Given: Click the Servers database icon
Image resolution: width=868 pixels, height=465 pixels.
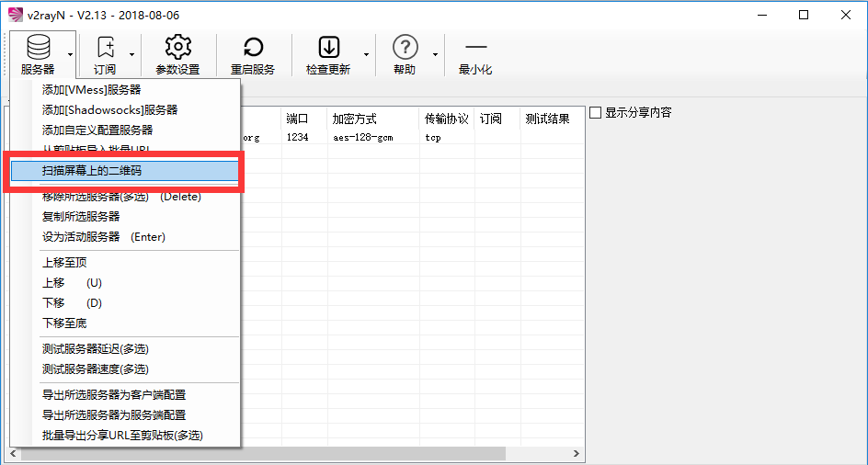Looking at the screenshot, I should [x=37, y=48].
